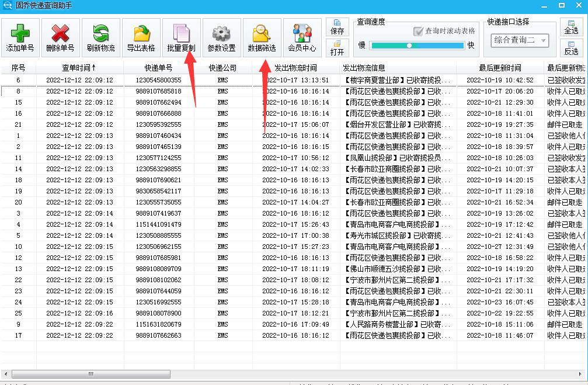Screen dimensions: 588x385
Task: Click the 【烟台开发区营业部】 logistics info cell
Action: [396, 124]
